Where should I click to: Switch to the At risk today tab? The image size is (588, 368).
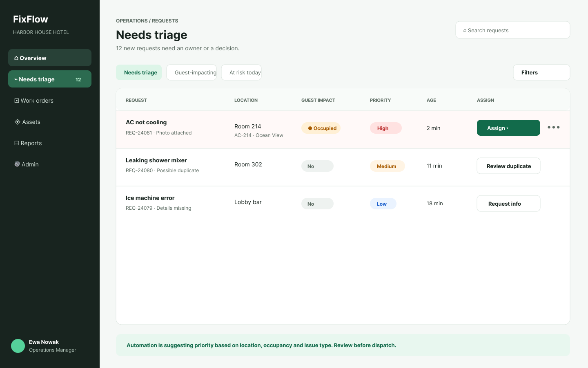click(241, 72)
